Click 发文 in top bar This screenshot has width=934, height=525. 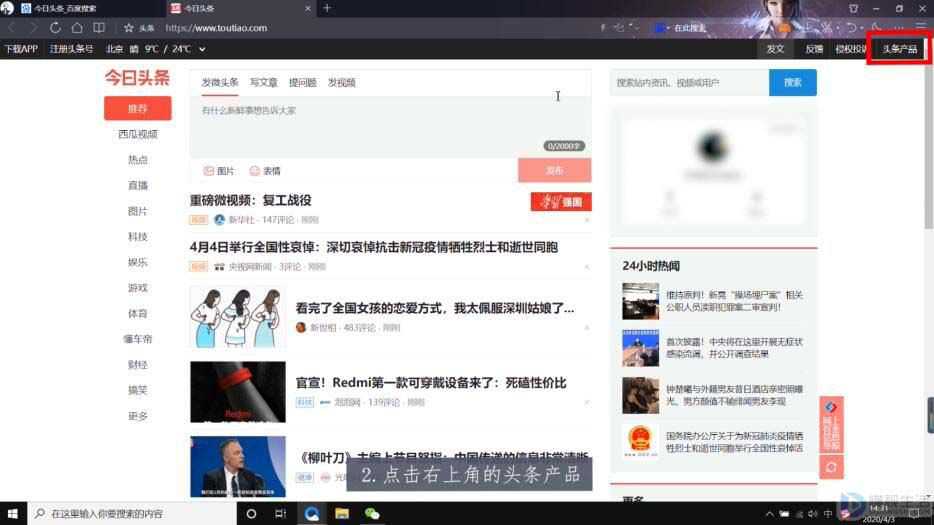[775, 49]
